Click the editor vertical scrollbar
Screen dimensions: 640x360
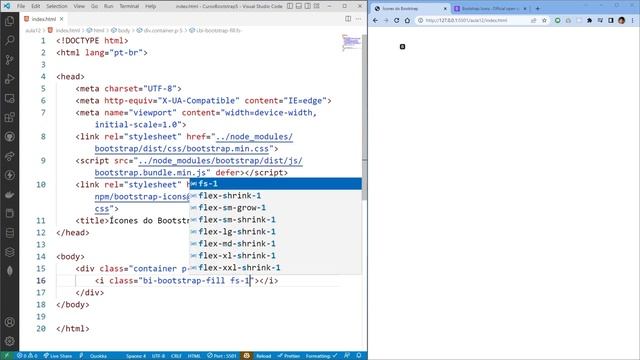point(364,118)
